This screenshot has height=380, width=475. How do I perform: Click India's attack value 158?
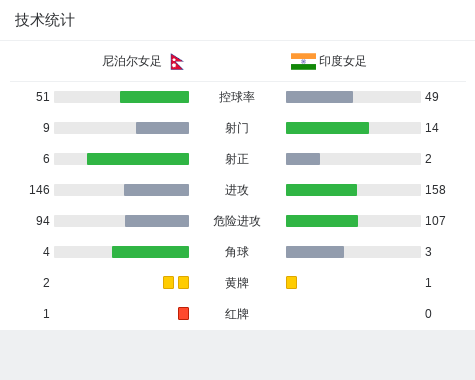435,190
